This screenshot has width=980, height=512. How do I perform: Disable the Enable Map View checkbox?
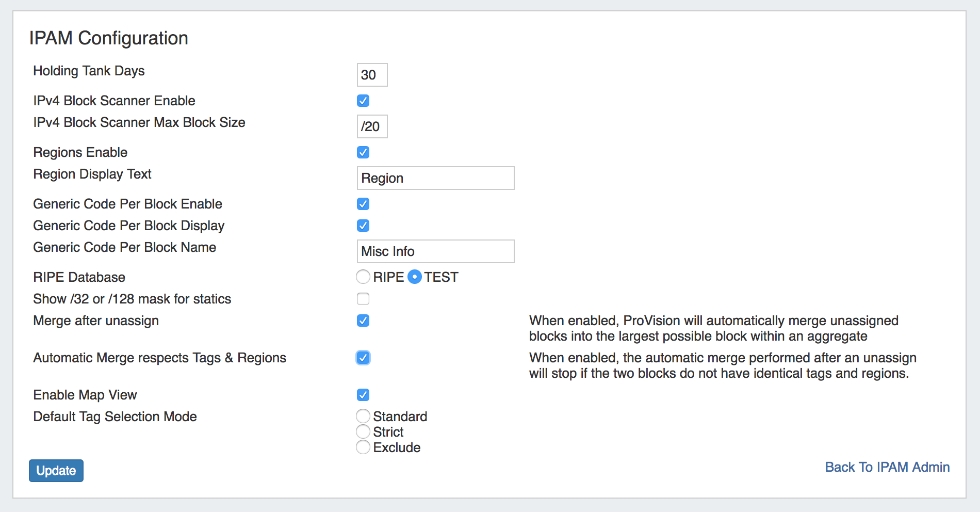point(363,395)
